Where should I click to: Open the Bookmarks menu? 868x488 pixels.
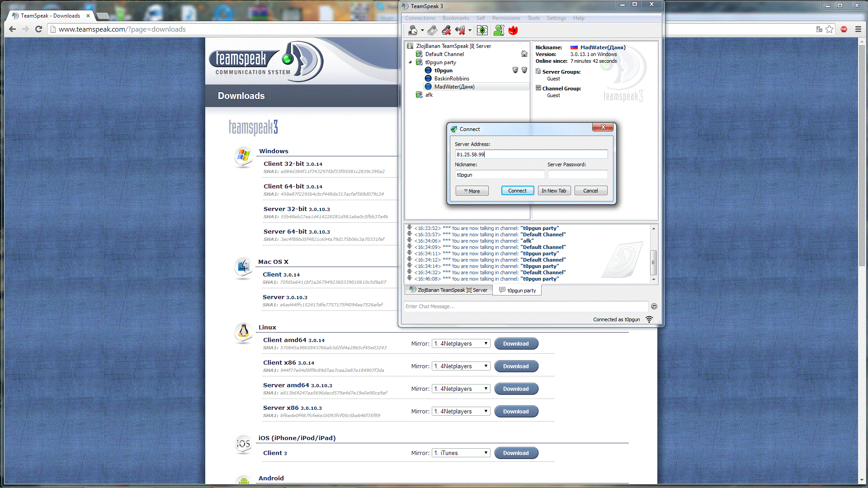point(455,18)
